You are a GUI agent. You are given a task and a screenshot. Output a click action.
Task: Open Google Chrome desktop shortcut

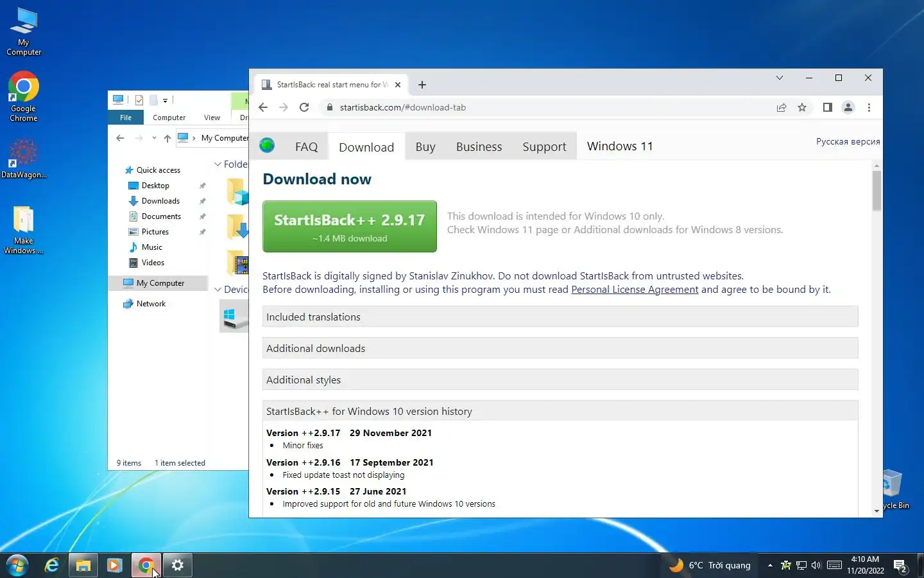click(24, 96)
